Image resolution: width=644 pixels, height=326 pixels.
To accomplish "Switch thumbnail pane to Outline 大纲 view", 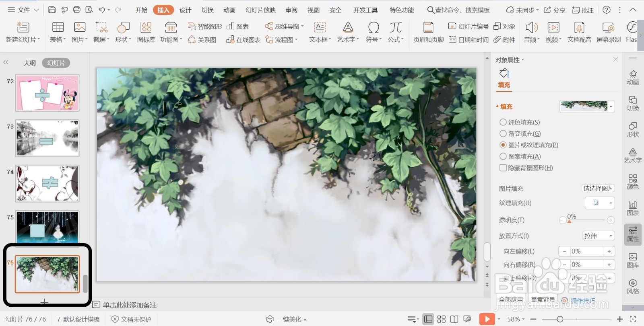I will coord(29,63).
